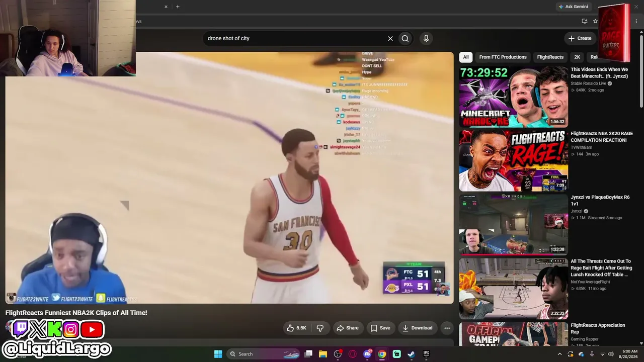Open Epic Games Launcher from the taskbar
This screenshot has height=362, width=644.
pyautogui.click(x=426, y=354)
